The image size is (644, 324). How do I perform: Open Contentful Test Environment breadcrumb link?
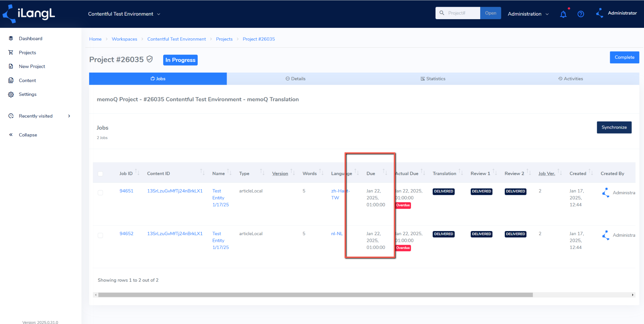click(x=177, y=39)
